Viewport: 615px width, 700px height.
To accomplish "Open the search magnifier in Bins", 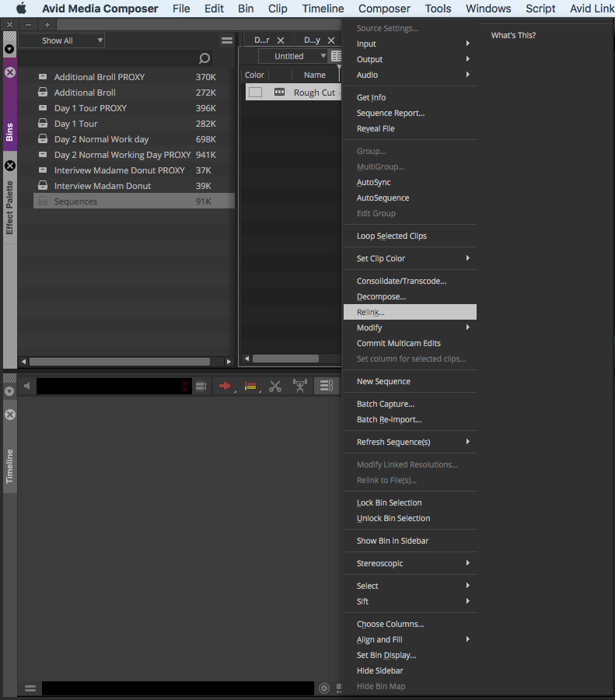I will coord(204,58).
